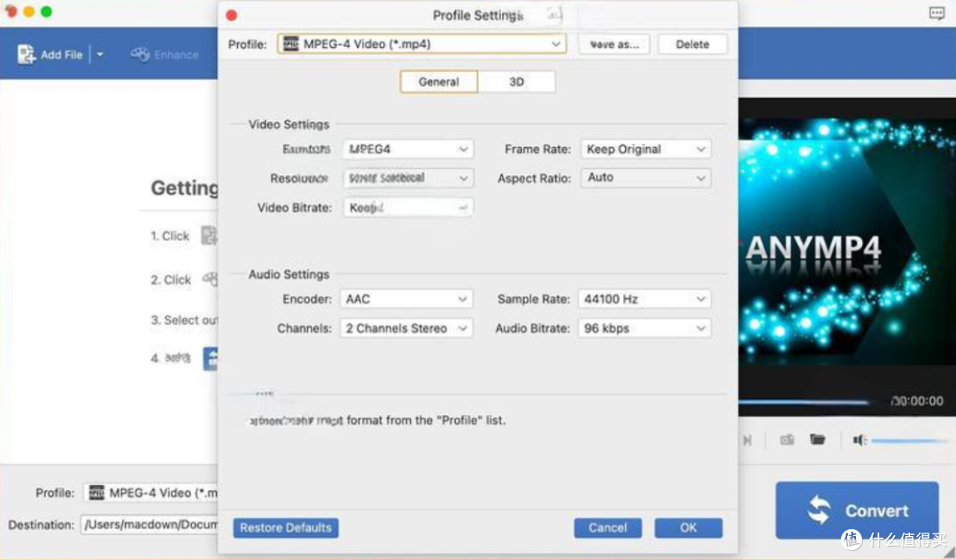Open the audio Encoder AAC dropdown
The height and width of the screenshot is (560, 956).
406,299
